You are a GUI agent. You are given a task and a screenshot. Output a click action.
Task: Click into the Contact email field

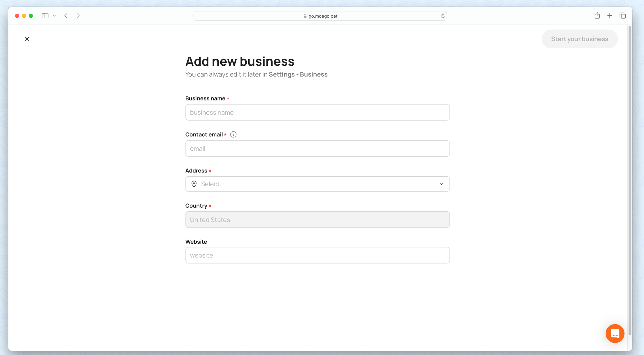[x=317, y=149]
